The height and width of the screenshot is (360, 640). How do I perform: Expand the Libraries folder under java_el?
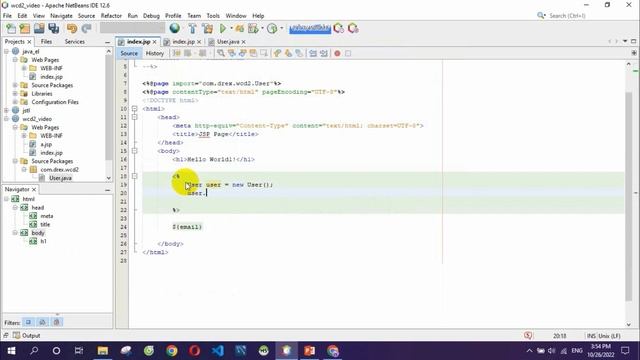coord(15,93)
